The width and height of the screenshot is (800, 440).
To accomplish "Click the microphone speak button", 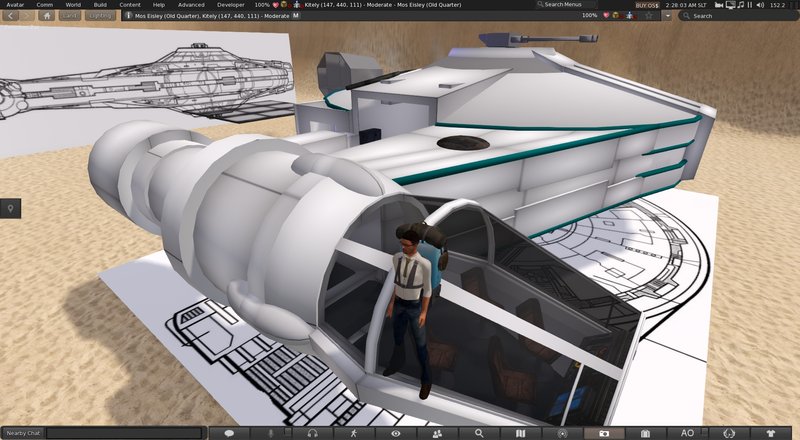I will point(270,433).
